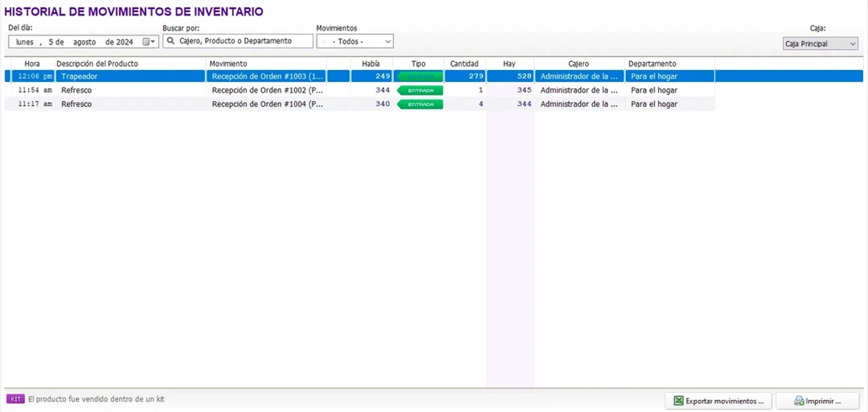Select Recepción de Orden #1004 row
The width and height of the screenshot is (868, 412).
267,104
